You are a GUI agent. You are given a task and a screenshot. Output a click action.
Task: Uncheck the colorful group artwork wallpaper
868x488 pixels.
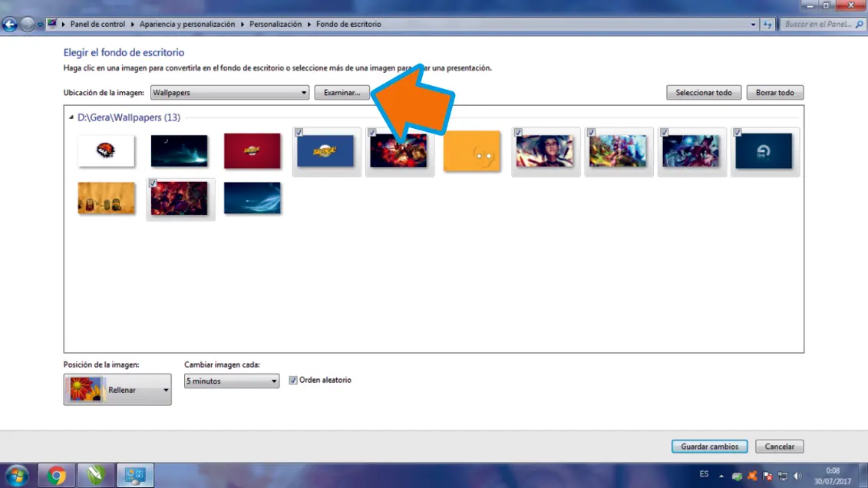click(591, 132)
